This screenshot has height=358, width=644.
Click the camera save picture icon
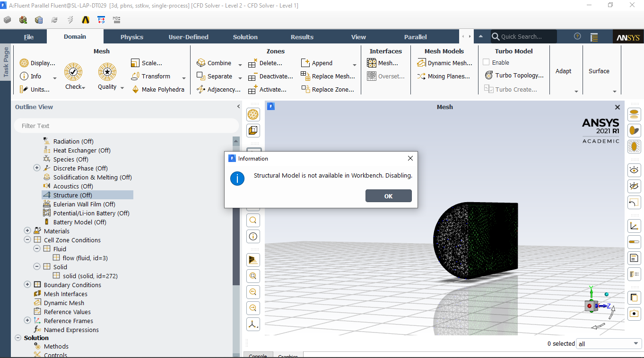pyautogui.click(x=634, y=313)
